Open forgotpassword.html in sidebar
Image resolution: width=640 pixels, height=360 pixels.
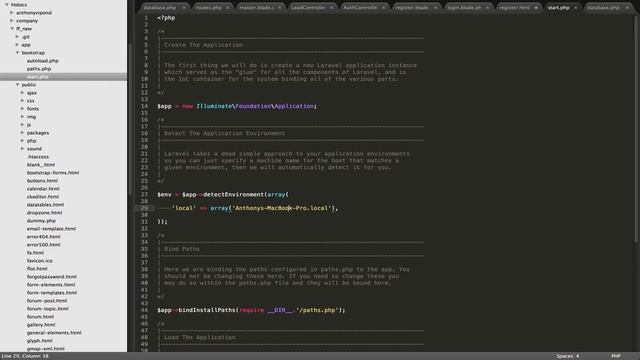point(51,277)
